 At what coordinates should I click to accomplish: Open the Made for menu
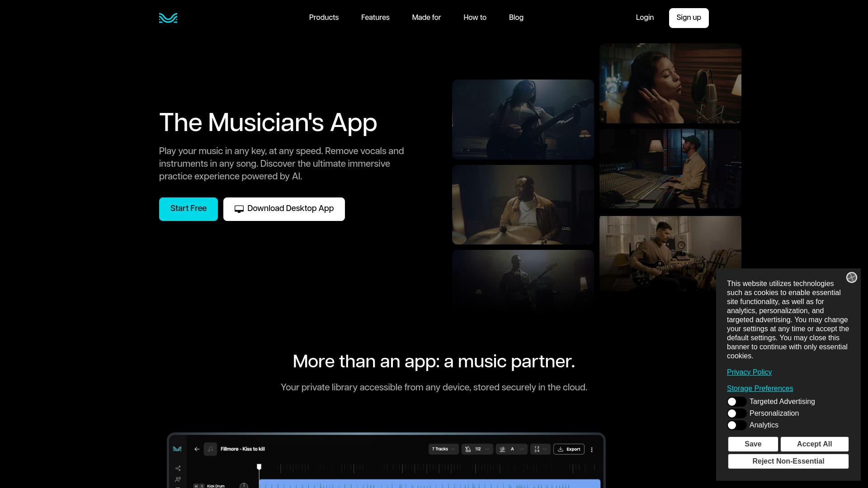tap(426, 18)
